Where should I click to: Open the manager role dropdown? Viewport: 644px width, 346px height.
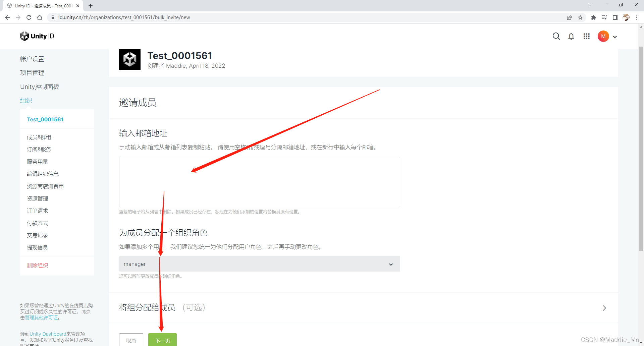(260, 264)
